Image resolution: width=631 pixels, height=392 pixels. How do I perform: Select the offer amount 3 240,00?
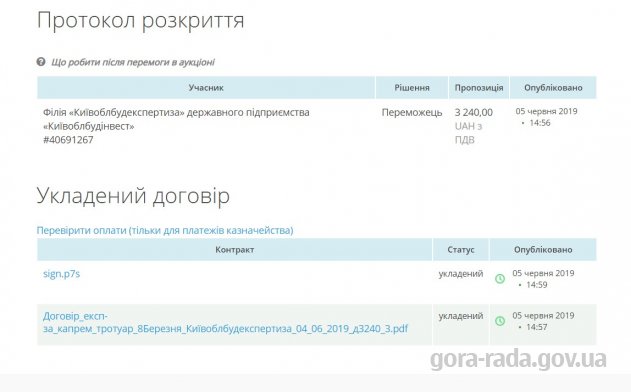474,112
